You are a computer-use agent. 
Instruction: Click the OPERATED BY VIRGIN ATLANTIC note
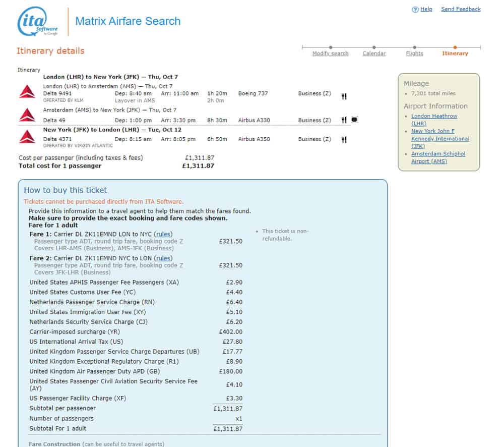78,145
